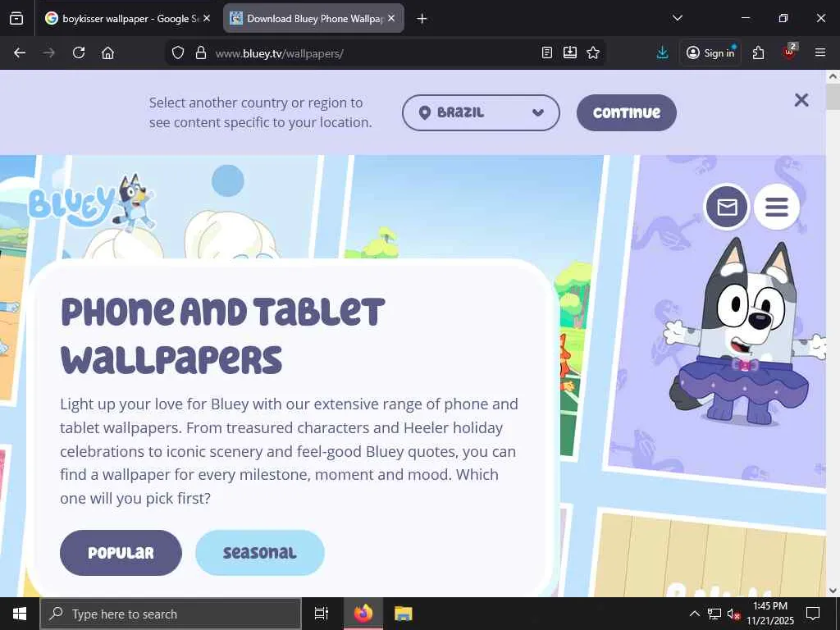
Task: Open Firefox application hamburger menu
Action: pos(820,52)
